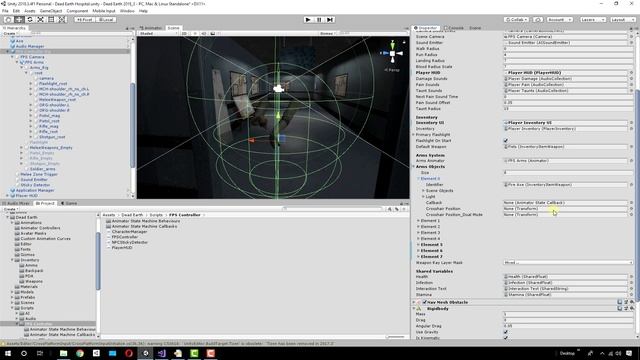The height and width of the screenshot is (360, 640).
Task: Click the Step frame button
Action: coord(330,20)
